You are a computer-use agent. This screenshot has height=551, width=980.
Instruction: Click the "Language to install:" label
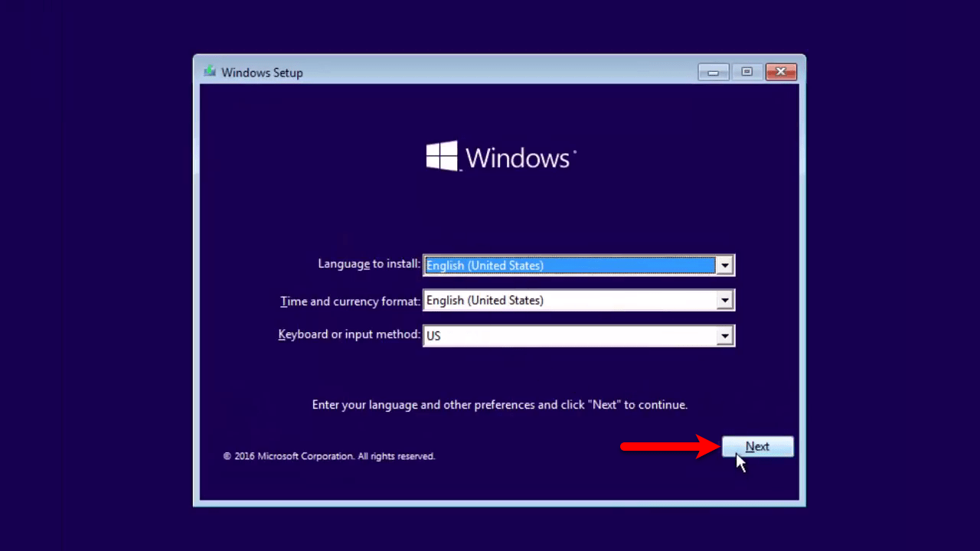point(369,264)
